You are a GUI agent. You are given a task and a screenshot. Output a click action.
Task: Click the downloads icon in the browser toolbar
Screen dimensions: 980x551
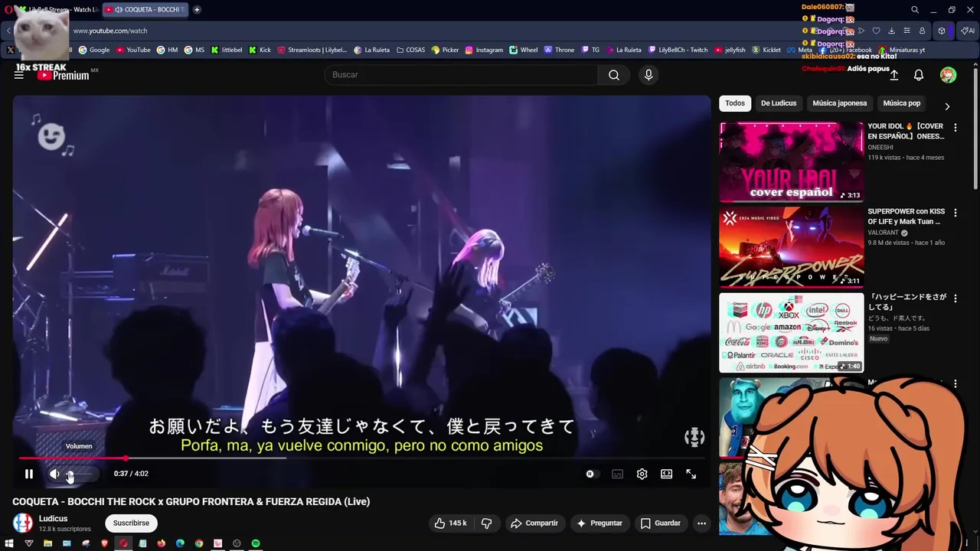(x=891, y=31)
